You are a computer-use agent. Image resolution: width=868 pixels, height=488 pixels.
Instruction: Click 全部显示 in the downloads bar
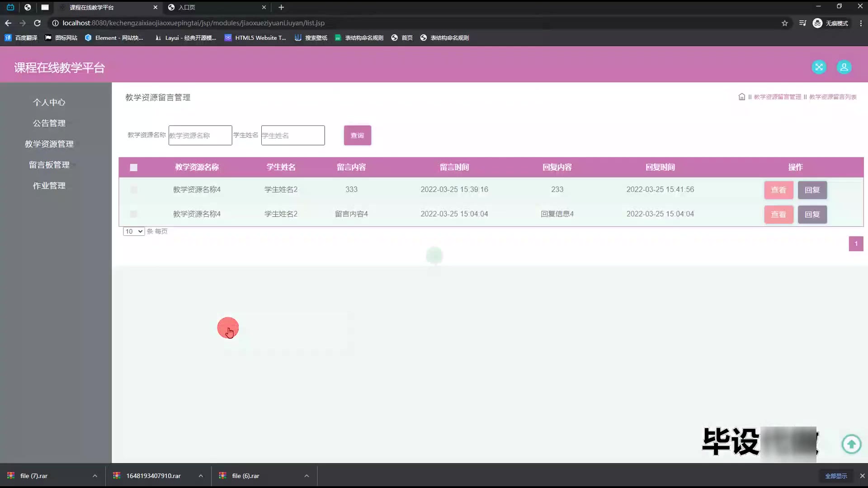[836, 476]
